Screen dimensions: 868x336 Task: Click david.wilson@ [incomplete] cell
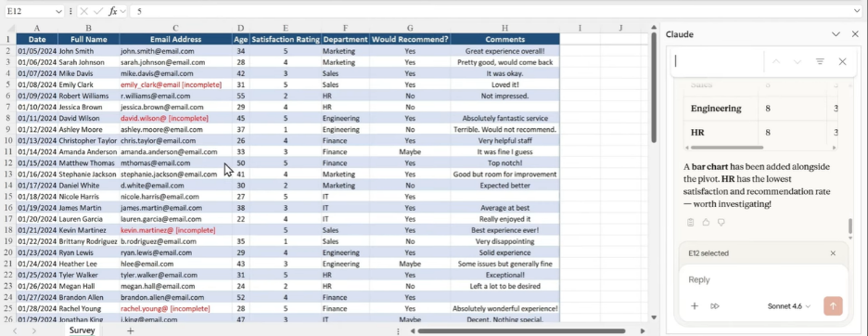[x=175, y=118]
